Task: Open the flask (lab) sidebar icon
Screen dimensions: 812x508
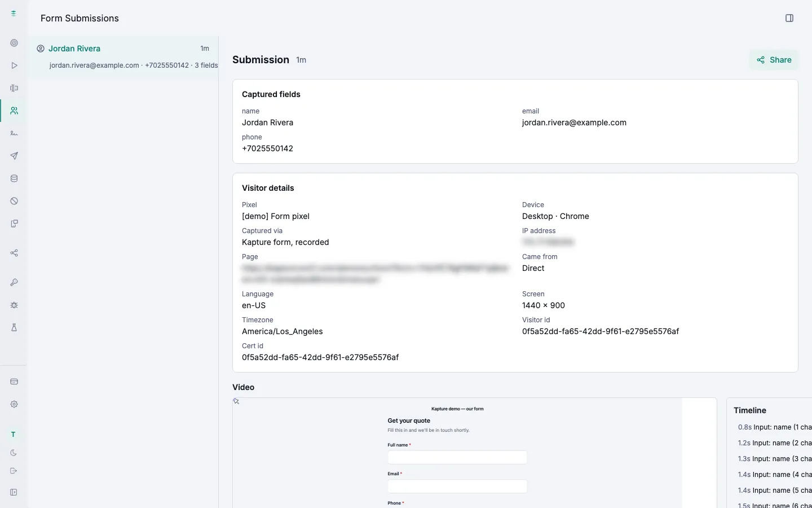Action: [14, 327]
